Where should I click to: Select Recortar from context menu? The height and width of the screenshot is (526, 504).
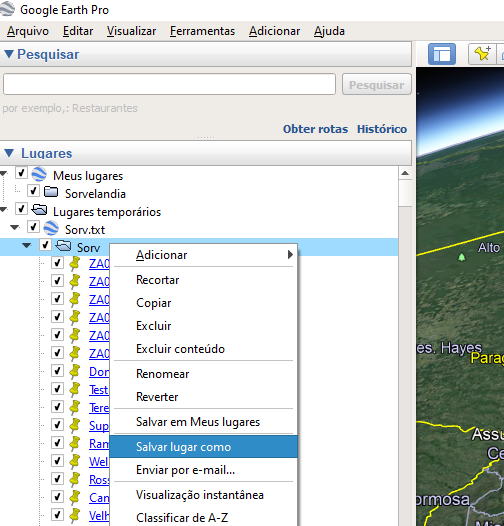tap(203, 280)
